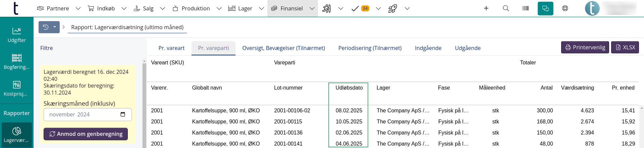Switch to the Indgående tab
Image resolution: width=644 pixels, height=148 pixels.
point(428,48)
